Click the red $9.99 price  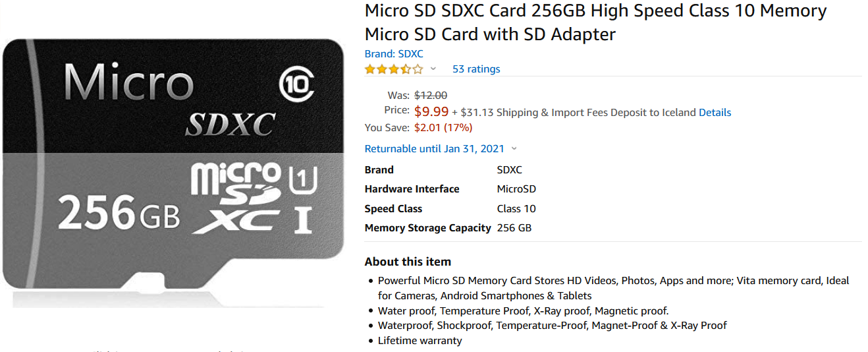431,112
